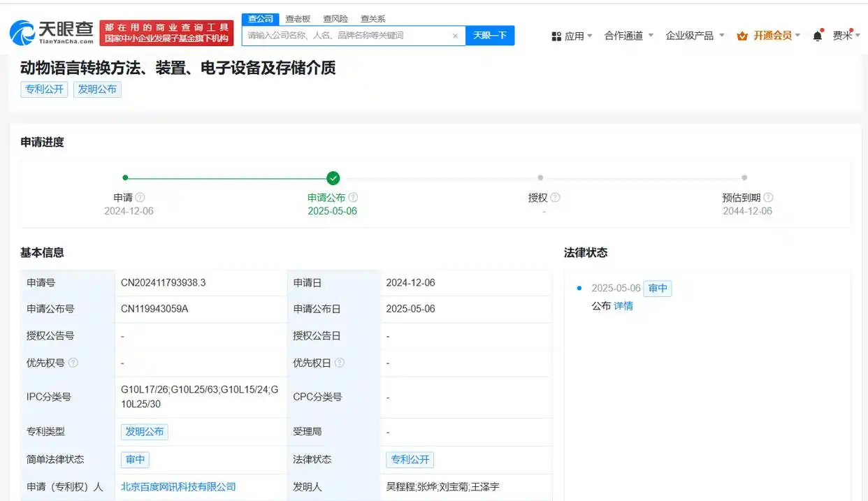The height and width of the screenshot is (501, 868).
Task: Click the 天眼一下 search button
Action: (490, 36)
